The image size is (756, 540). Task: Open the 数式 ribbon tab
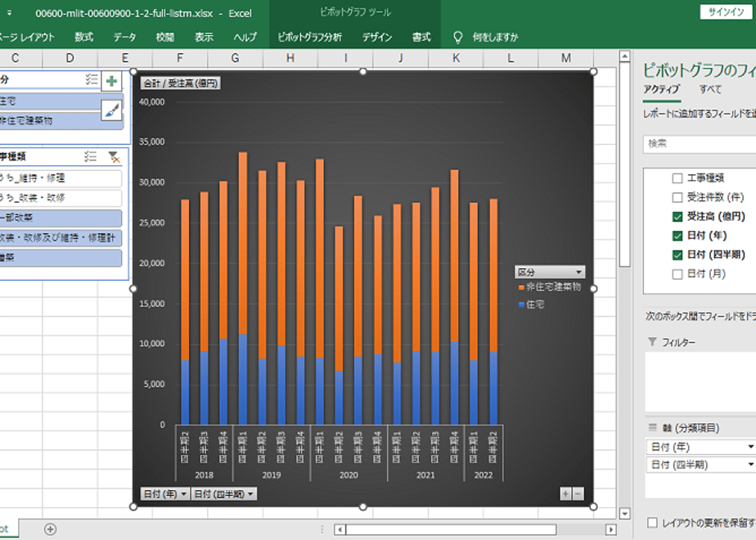[84, 37]
